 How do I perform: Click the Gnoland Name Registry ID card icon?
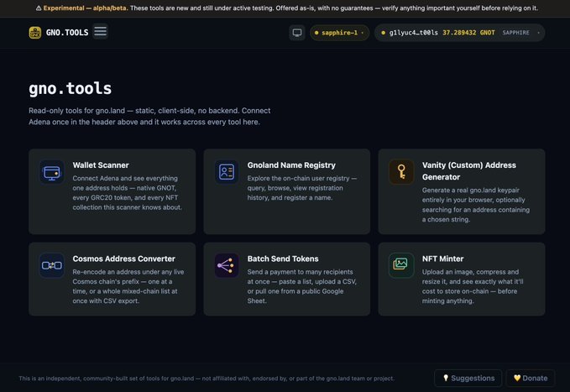tap(227, 172)
